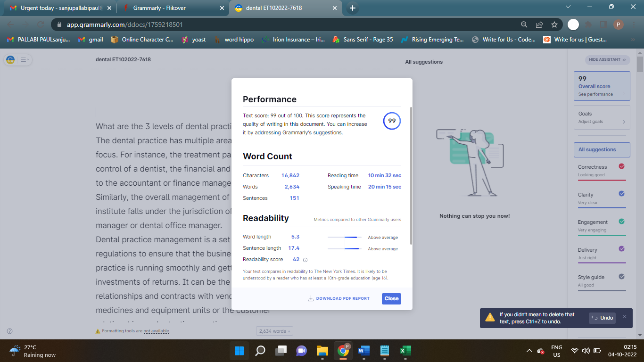Click the 99 score ring in Performance dialog
The image size is (644, 362).
(x=392, y=121)
